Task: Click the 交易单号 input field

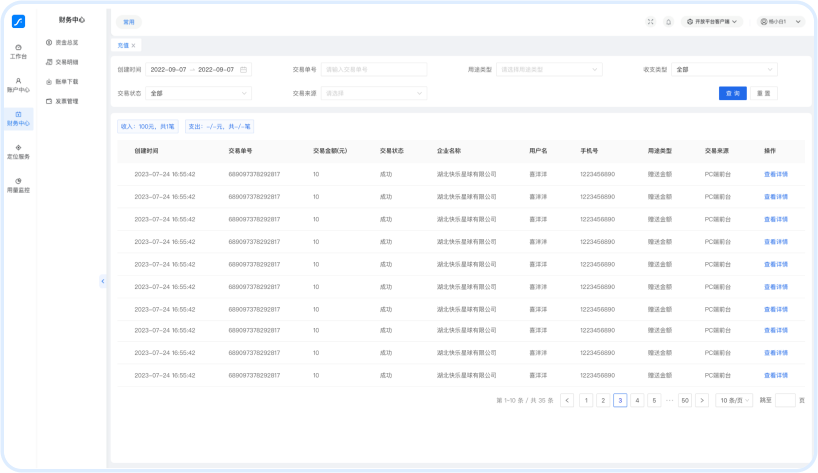Action: (x=374, y=69)
